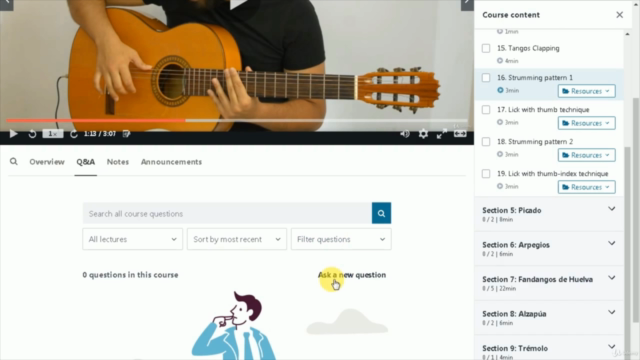The height and width of the screenshot is (360, 640).
Task: Switch to the Overview tab
Action: coord(47,162)
